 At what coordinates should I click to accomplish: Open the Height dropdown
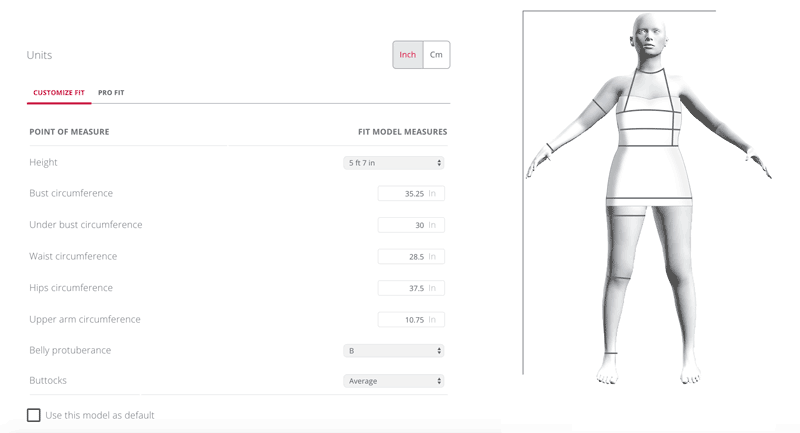click(394, 163)
